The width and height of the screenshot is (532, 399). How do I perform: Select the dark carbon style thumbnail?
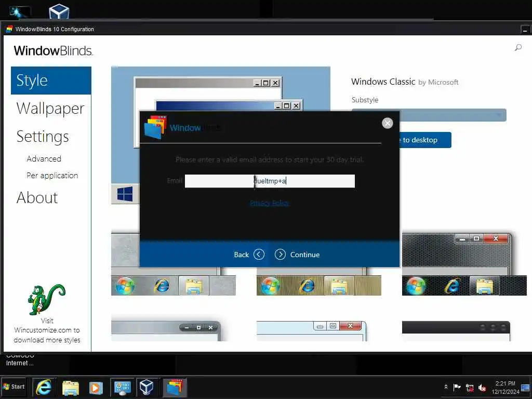tap(464, 264)
